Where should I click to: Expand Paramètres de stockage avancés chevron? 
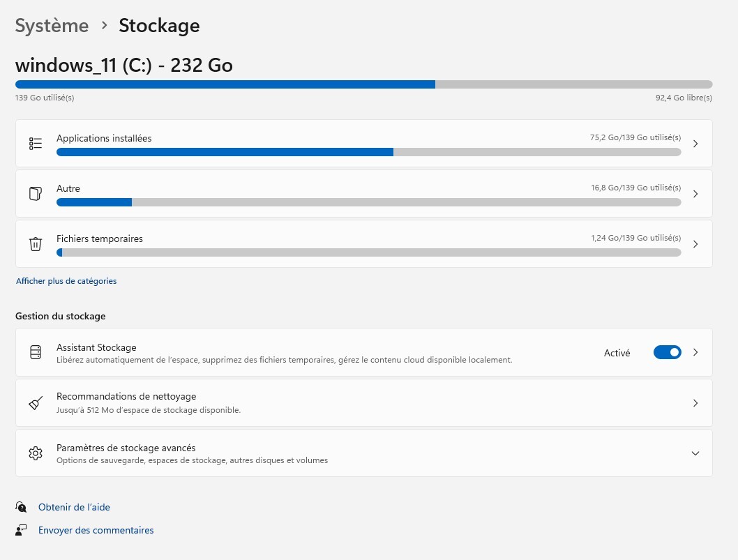tap(695, 453)
